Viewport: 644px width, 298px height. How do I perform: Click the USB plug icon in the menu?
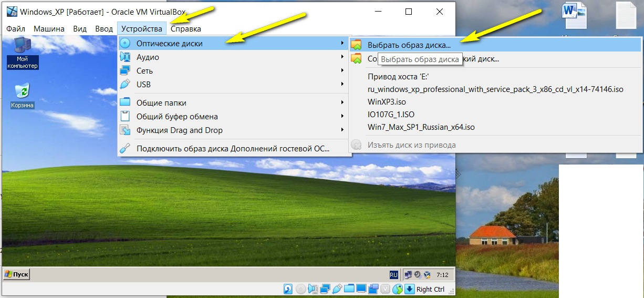125,85
